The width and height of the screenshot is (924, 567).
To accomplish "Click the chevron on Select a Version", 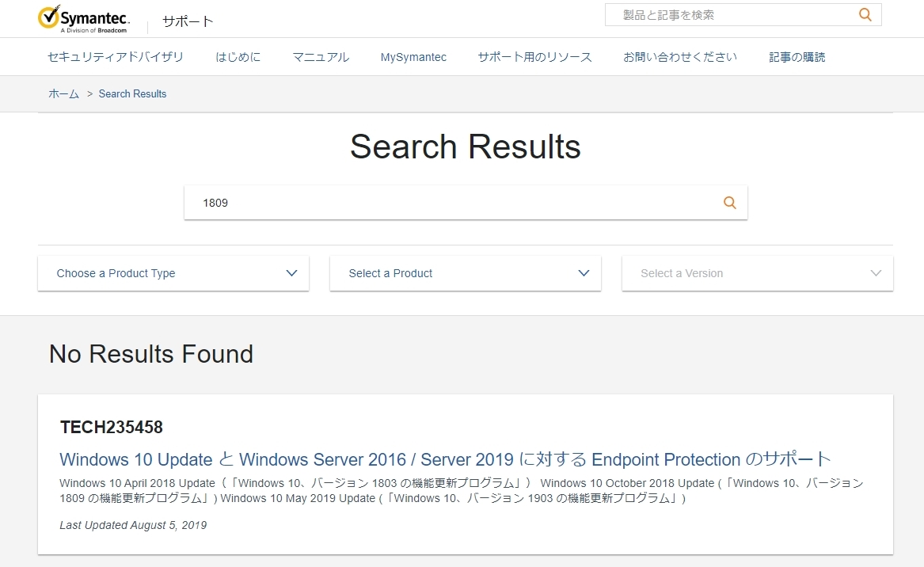I will click(876, 273).
